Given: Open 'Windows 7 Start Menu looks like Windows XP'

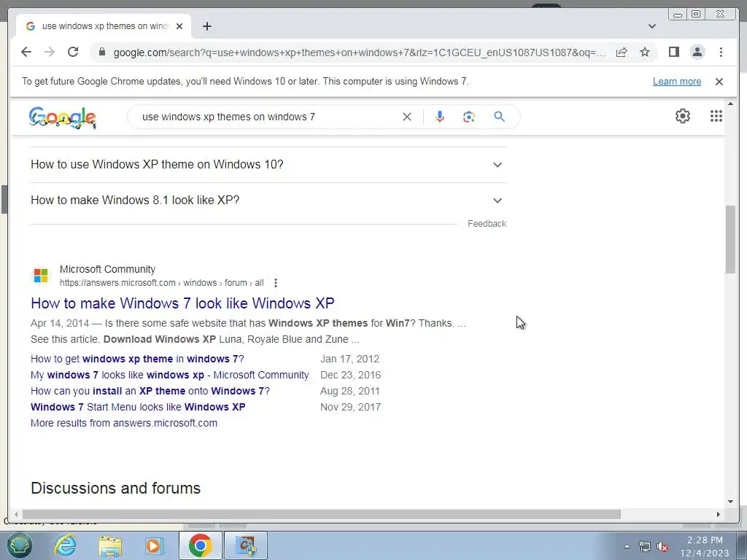Looking at the screenshot, I should point(138,407).
